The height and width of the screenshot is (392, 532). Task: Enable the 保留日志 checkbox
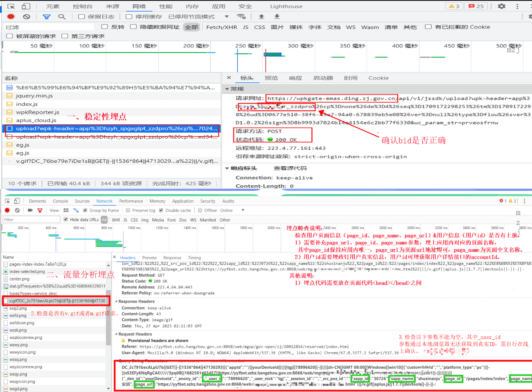pos(82,16)
